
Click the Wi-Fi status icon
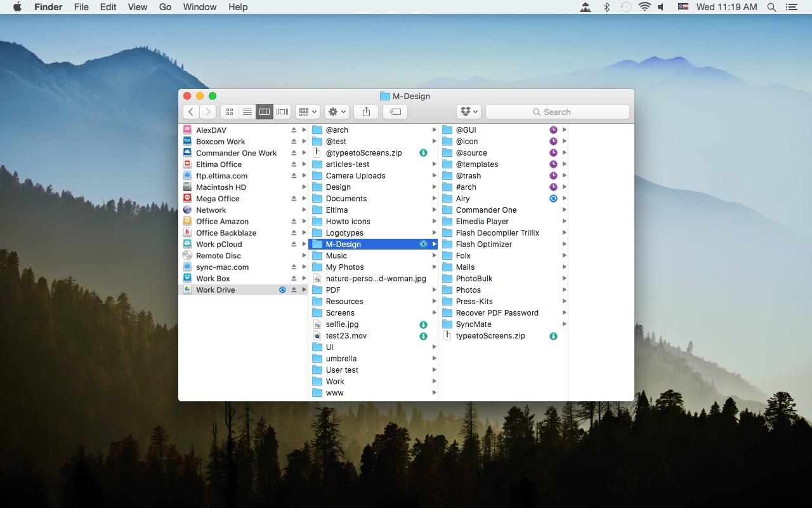[x=645, y=7]
